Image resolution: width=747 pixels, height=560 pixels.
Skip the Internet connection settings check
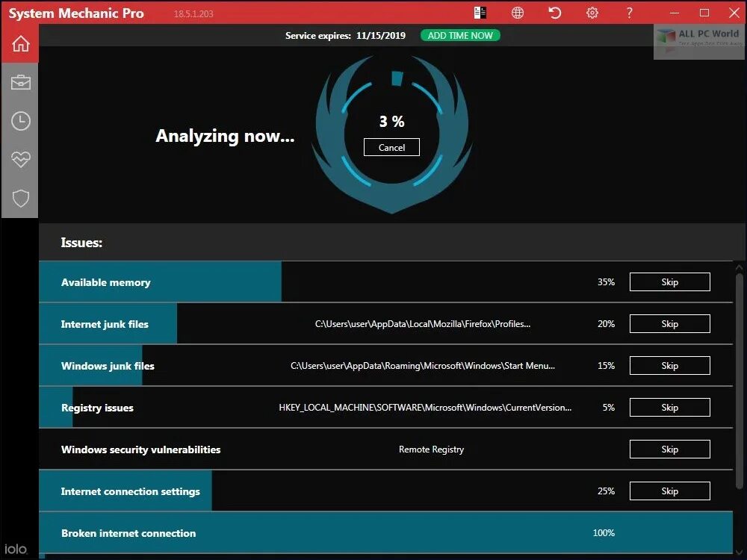click(670, 491)
